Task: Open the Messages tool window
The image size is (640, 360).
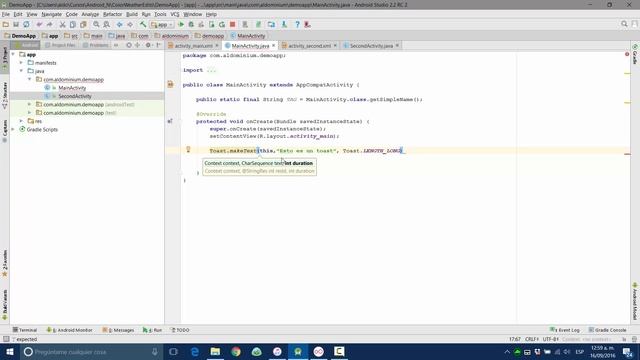Action: [118, 330]
